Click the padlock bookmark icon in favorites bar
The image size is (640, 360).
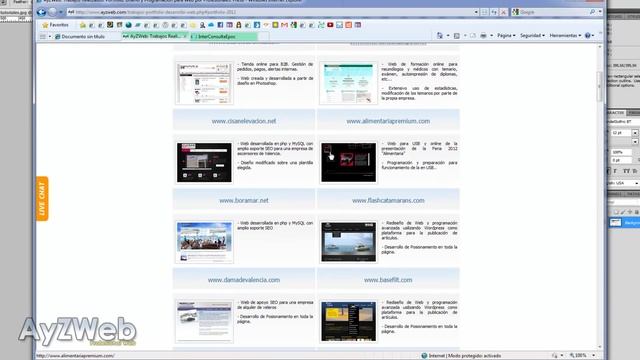(239, 25)
